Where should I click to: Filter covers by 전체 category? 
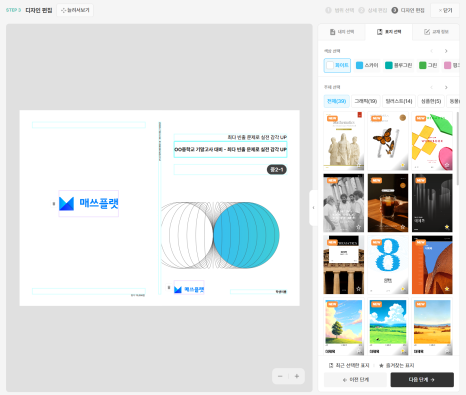click(337, 101)
